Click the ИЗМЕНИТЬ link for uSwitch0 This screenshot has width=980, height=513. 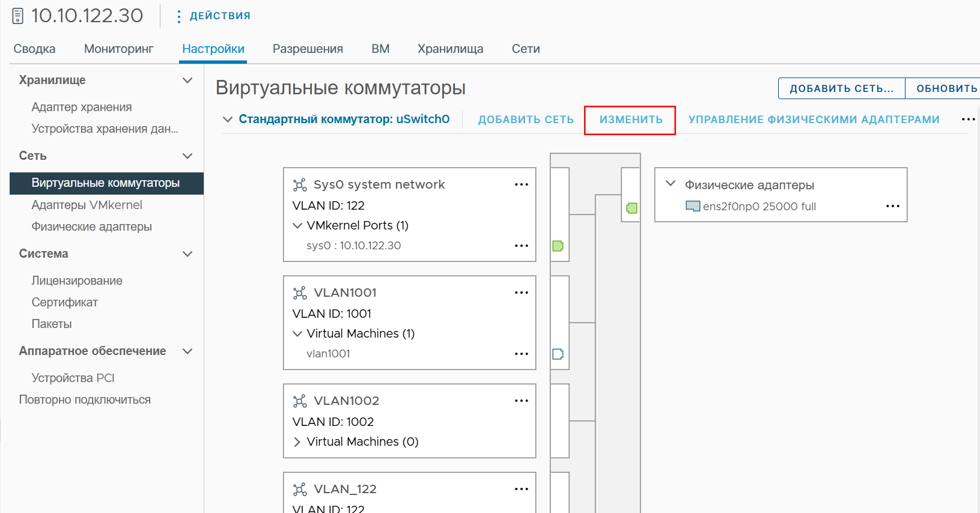pos(631,120)
